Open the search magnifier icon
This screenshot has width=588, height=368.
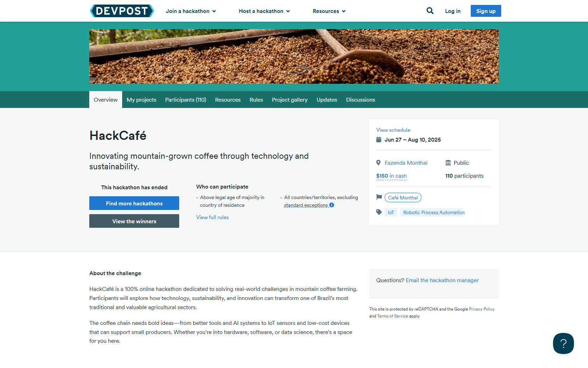tap(430, 11)
